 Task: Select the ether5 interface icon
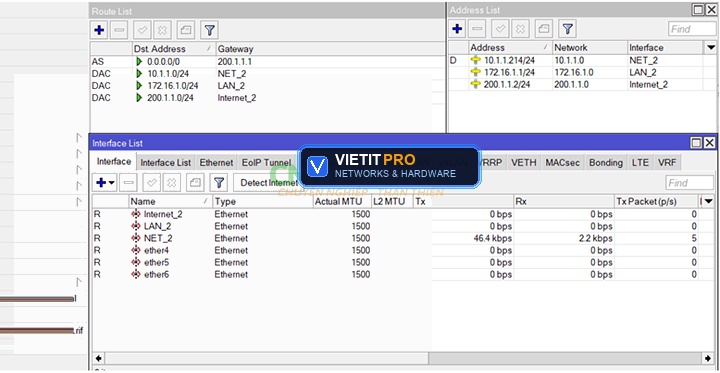point(136,262)
